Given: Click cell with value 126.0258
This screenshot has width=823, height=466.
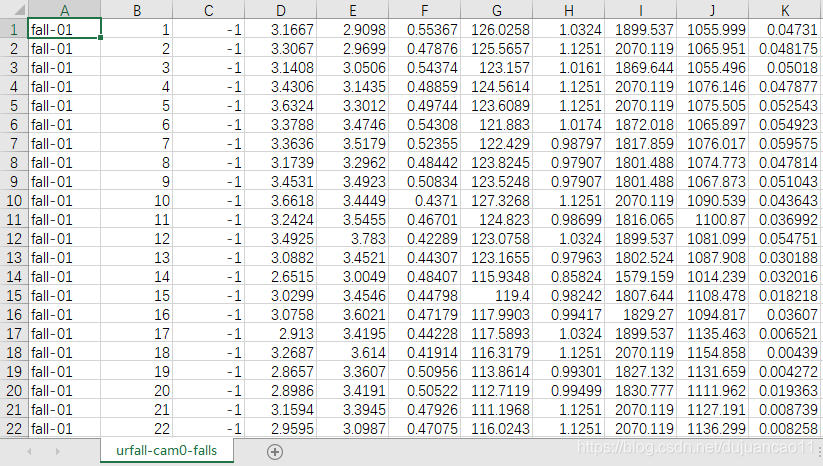Looking at the screenshot, I should pyautogui.click(x=497, y=29).
